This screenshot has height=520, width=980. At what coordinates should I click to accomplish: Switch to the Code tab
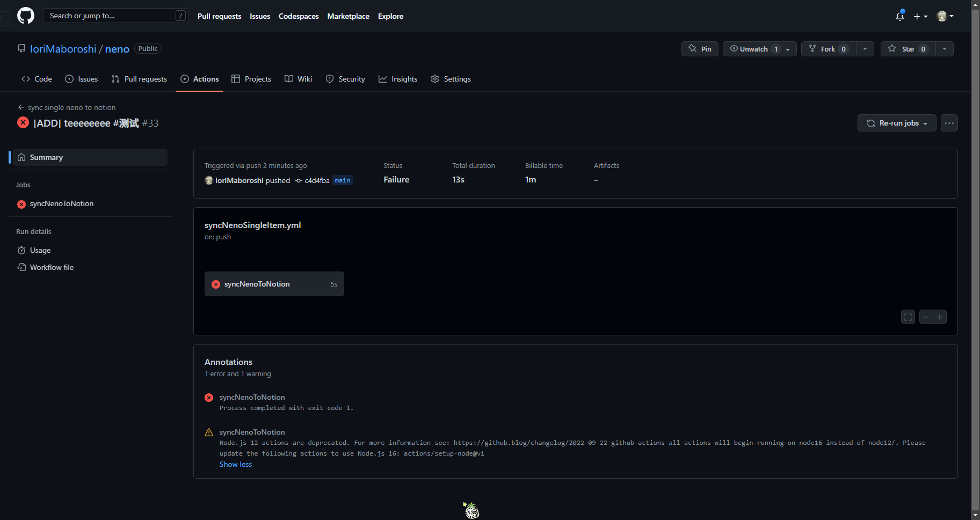pyautogui.click(x=37, y=79)
